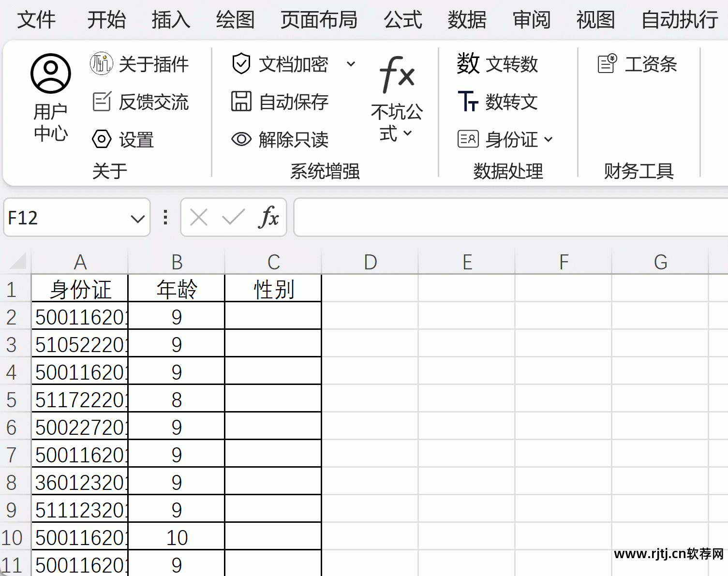Viewport: 728px width, 576px height.
Task: Click 数转文 conversion tool
Action: pyautogui.click(x=497, y=102)
